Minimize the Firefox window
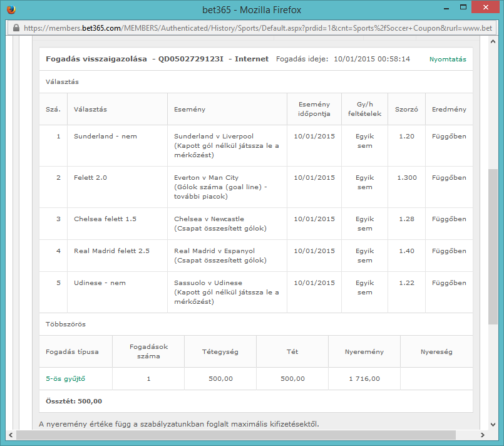This screenshot has width=504, height=446. pyautogui.click(x=446, y=9)
